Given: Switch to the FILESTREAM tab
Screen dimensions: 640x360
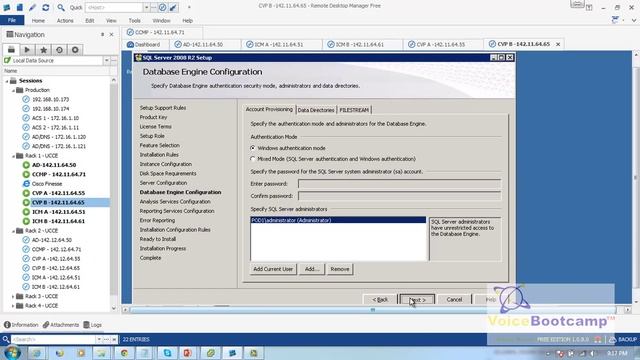Looking at the screenshot, I should pyautogui.click(x=354, y=110).
